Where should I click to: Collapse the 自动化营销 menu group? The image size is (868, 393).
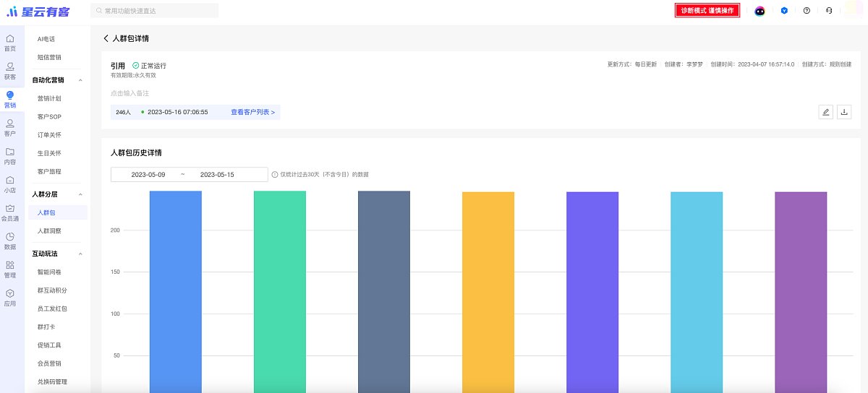coord(80,80)
